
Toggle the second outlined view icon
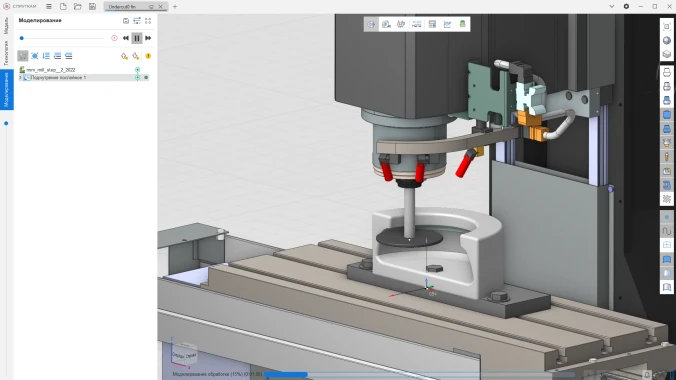667,87
